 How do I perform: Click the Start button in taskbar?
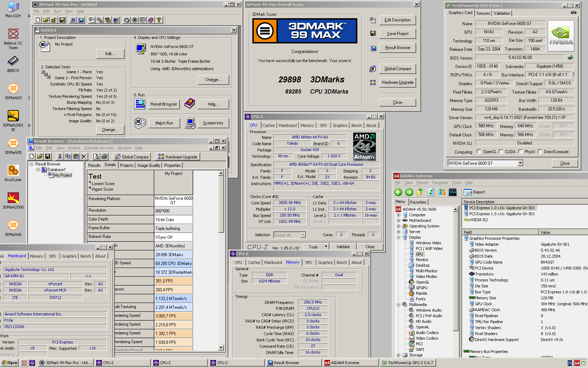[x=9, y=363]
